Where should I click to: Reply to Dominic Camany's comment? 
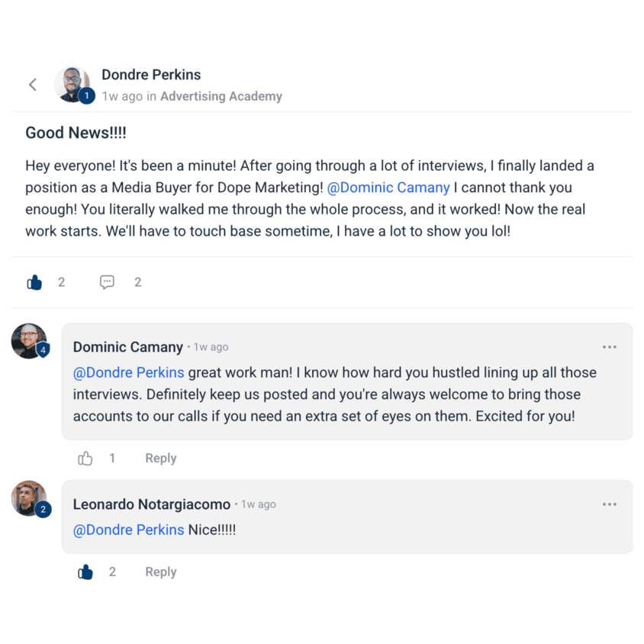pos(160,458)
